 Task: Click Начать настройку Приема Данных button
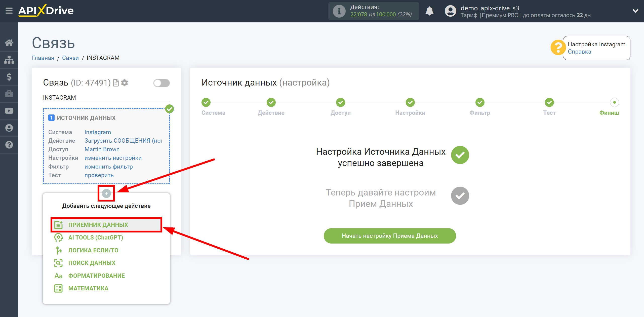(390, 236)
